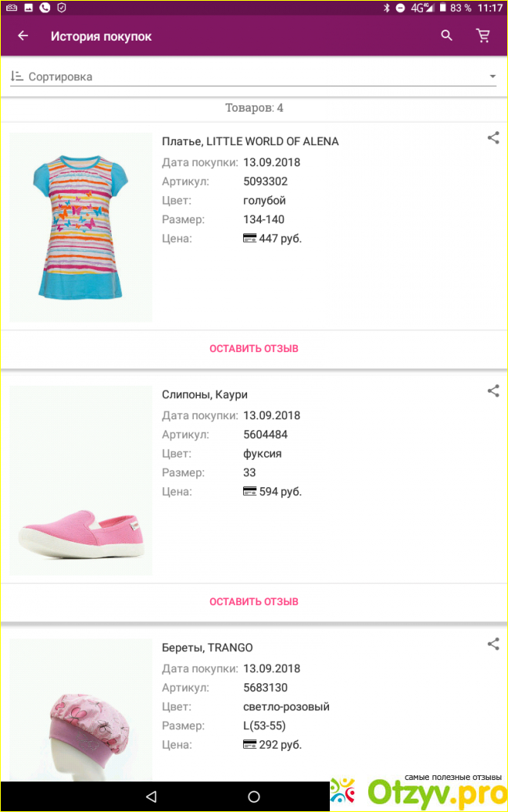
Task: Open search with the magnifier icon
Action: [446, 36]
